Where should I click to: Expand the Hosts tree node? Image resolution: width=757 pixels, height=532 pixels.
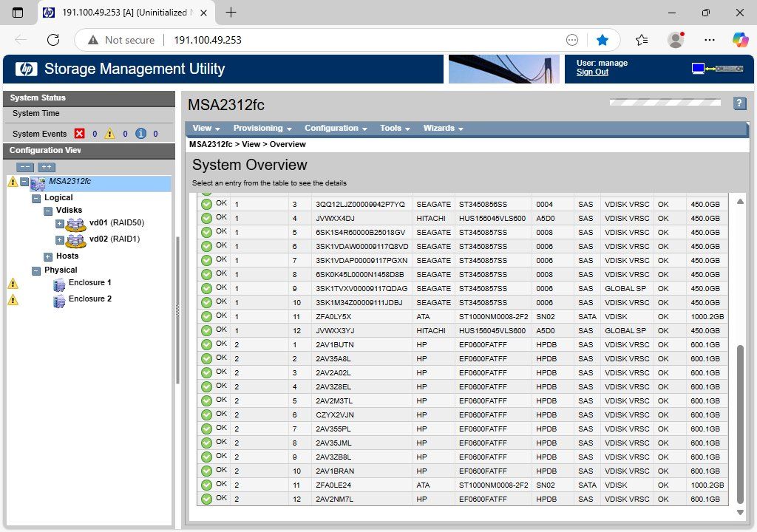point(48,257)
